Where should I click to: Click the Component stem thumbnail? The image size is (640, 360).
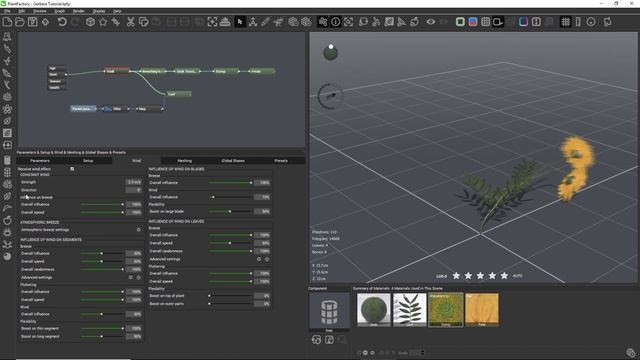[329, 312]
